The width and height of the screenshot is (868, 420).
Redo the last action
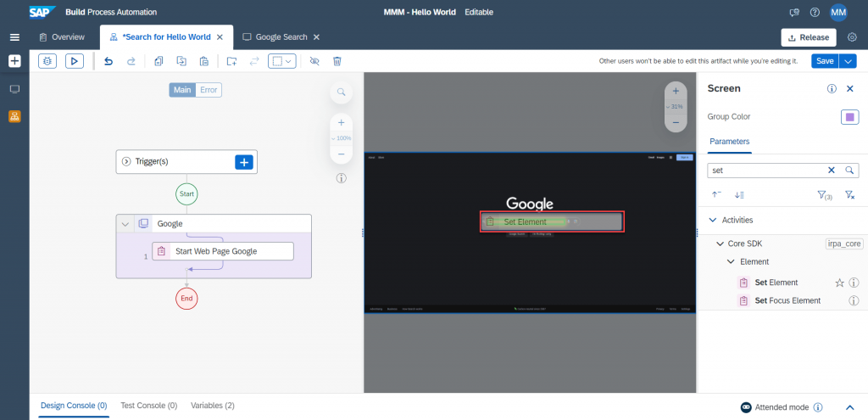131,61
